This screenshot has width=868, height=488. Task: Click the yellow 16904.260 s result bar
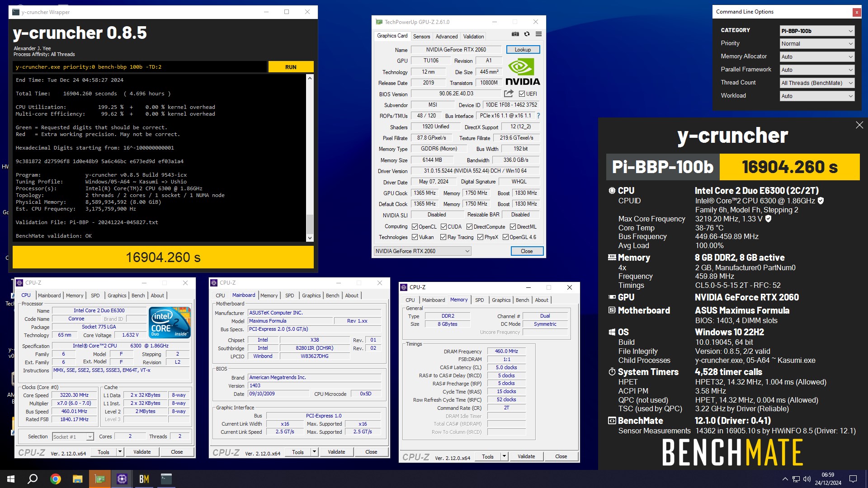163,257
